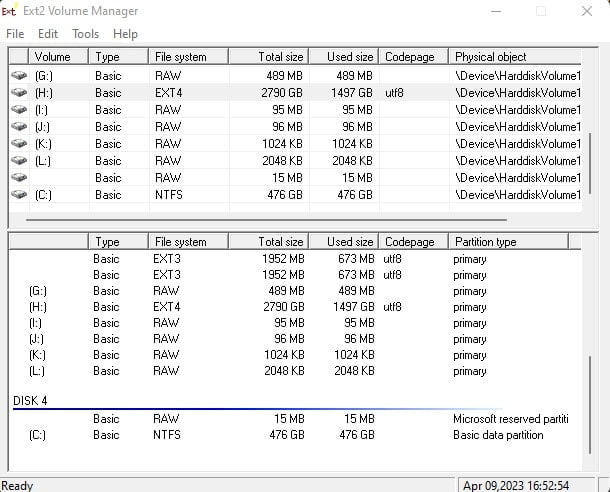This screenshot has width=610, height=492.
Task: Click the drive icon for volume G:
Action: point(19,75)
